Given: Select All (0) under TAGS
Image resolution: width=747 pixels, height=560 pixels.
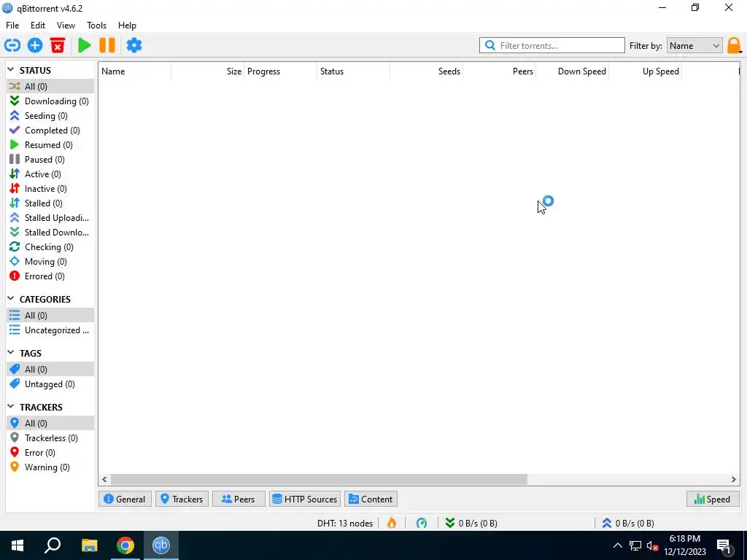Looking at the screenshot, I should [x=50, y=369].
